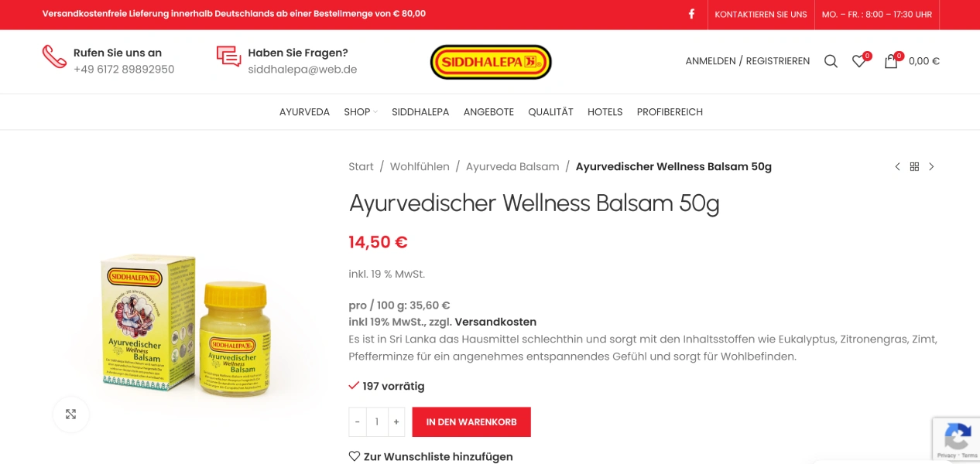Add item via Zur Wunschliste hinzufügen
The width and height of the screenshot is (980, 464).
430,456
